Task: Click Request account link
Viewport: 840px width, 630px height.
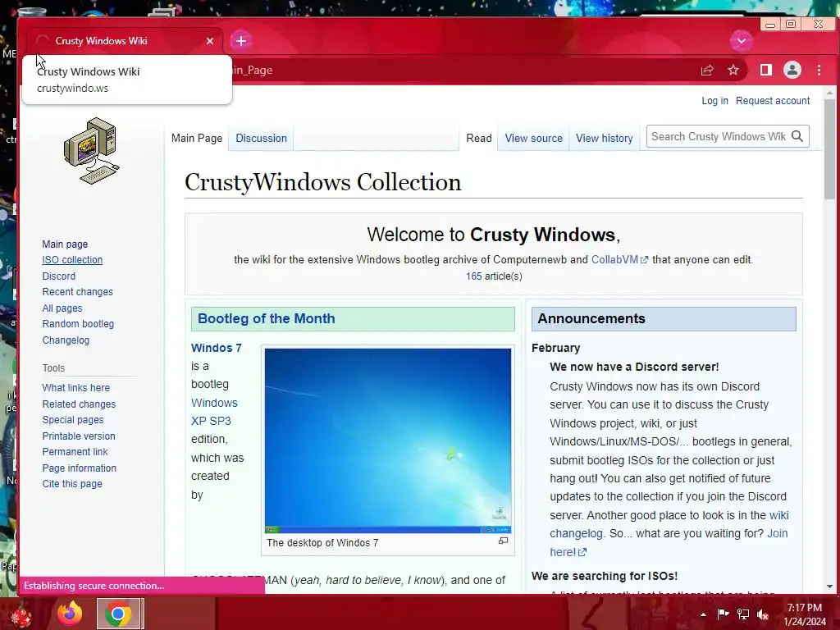Action: tap(773, 101)
